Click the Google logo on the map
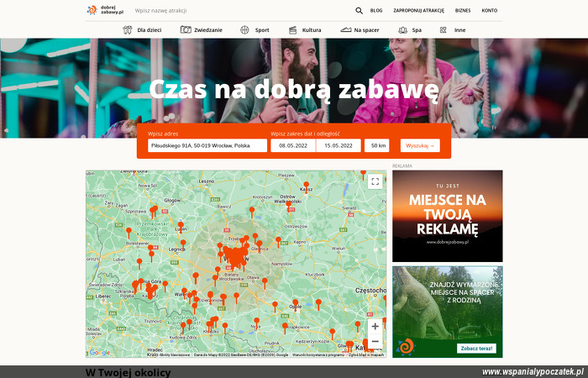This screenshot has width=588, height=378. tap(99, 353)
